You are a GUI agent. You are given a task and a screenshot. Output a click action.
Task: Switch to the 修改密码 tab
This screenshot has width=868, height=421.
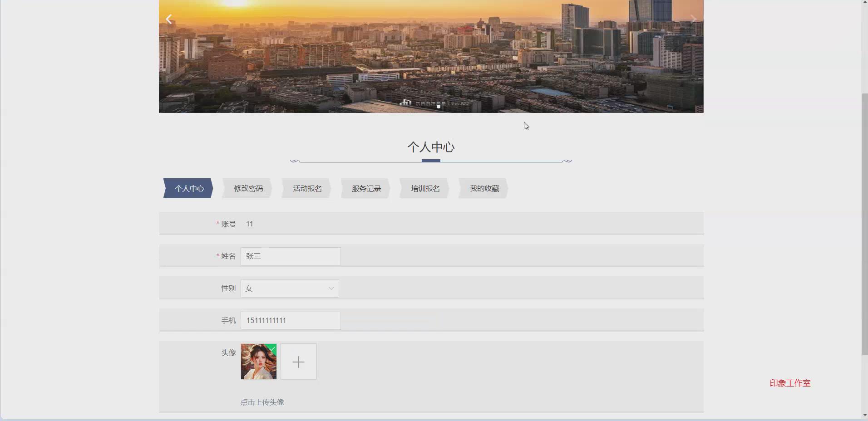(247, 188)
